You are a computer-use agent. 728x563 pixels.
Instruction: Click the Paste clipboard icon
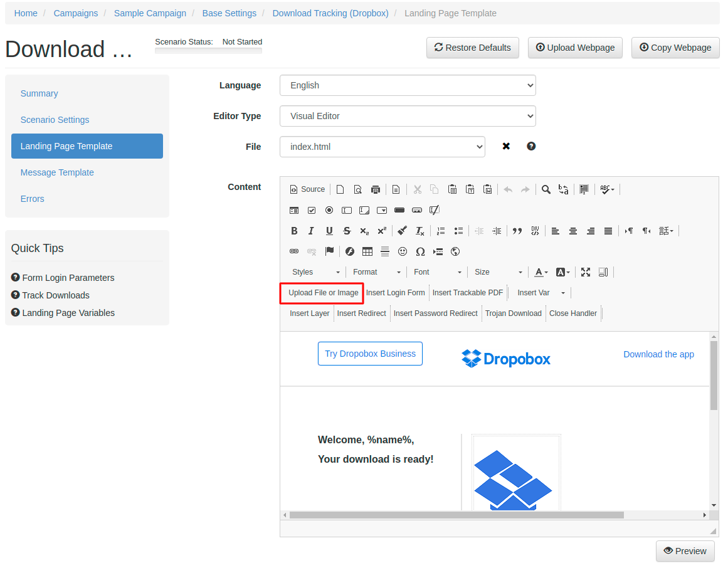coord(452,189)
